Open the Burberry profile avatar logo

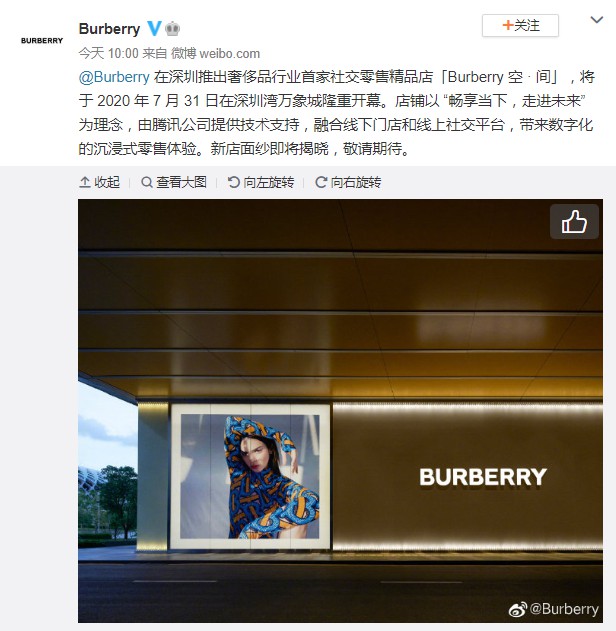[42, 40]
